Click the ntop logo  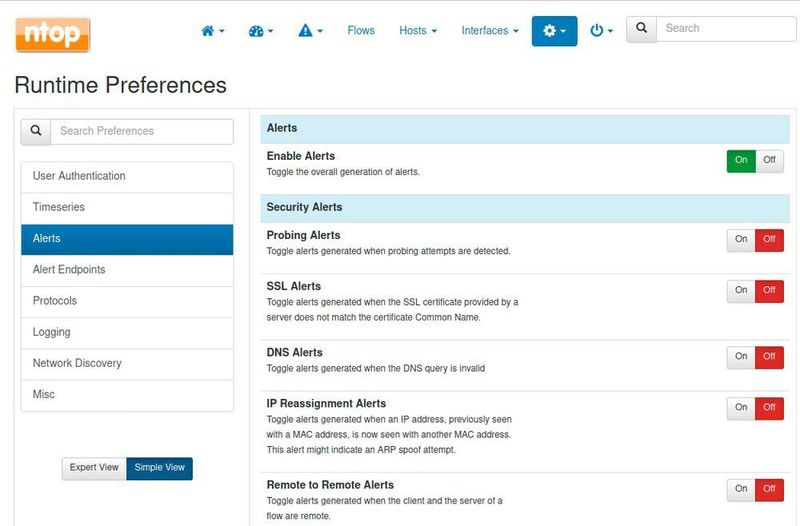click(x=53, y=33)
